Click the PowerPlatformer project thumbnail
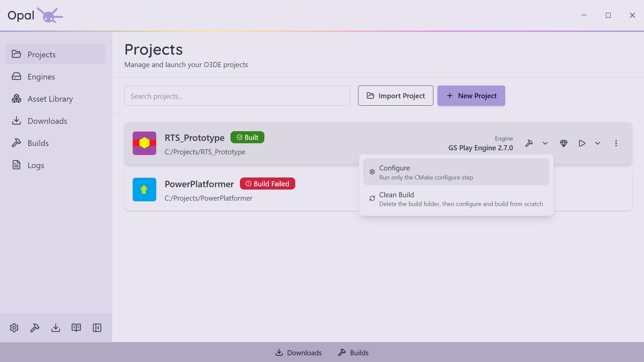The width and height of the screenshot is (644, 362). [x=144, y=190]
